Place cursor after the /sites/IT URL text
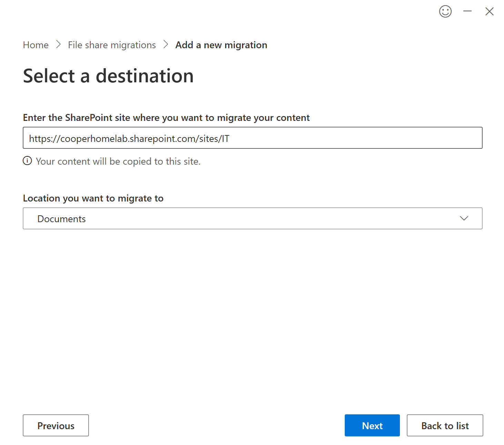 230,138
